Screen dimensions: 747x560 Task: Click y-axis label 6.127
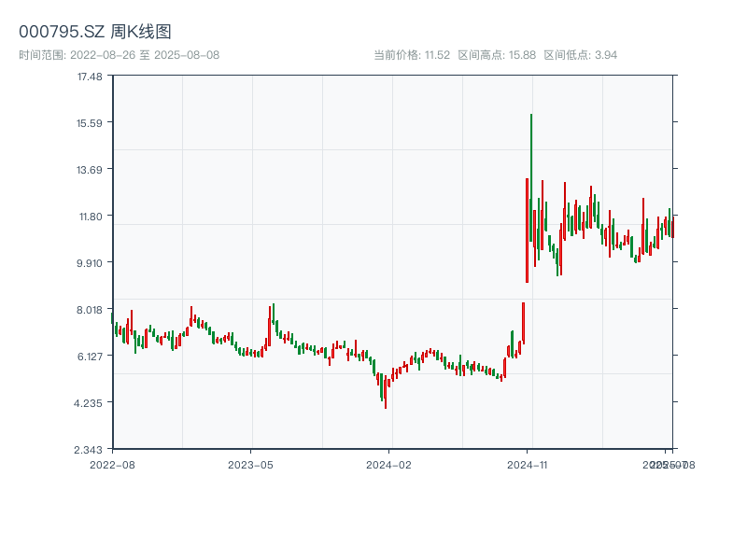tap(90, 357)
